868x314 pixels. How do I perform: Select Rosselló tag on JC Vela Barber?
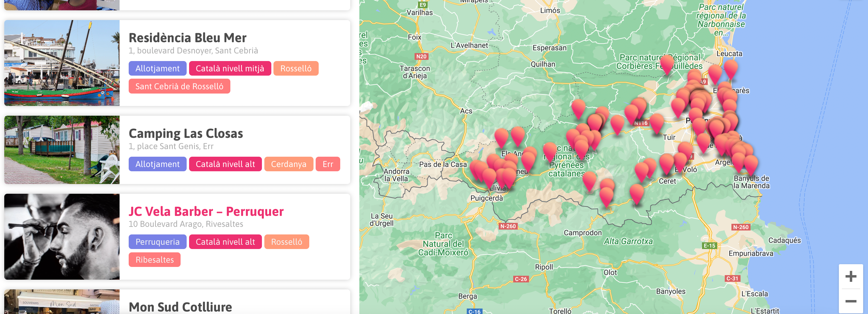click(287, 242)
